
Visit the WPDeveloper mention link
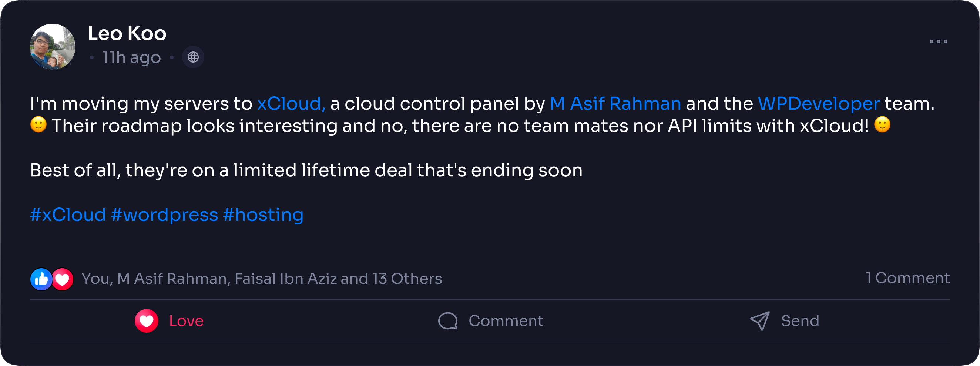819,104
